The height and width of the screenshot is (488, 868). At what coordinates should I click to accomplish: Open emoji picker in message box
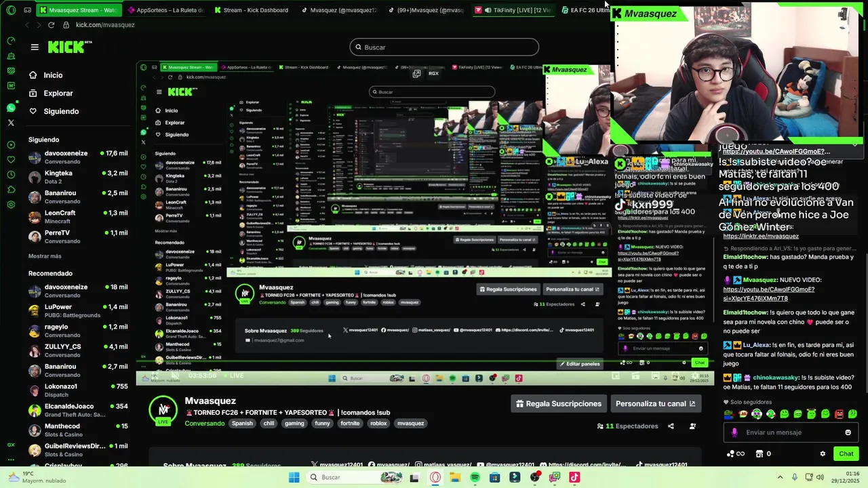[848, 432]
